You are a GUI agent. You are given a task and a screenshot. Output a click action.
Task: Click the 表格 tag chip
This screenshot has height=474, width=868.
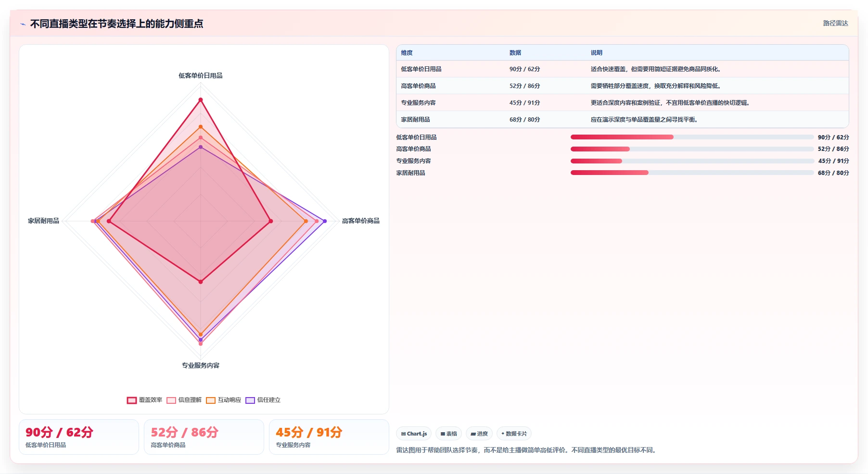tap(448, 434)
